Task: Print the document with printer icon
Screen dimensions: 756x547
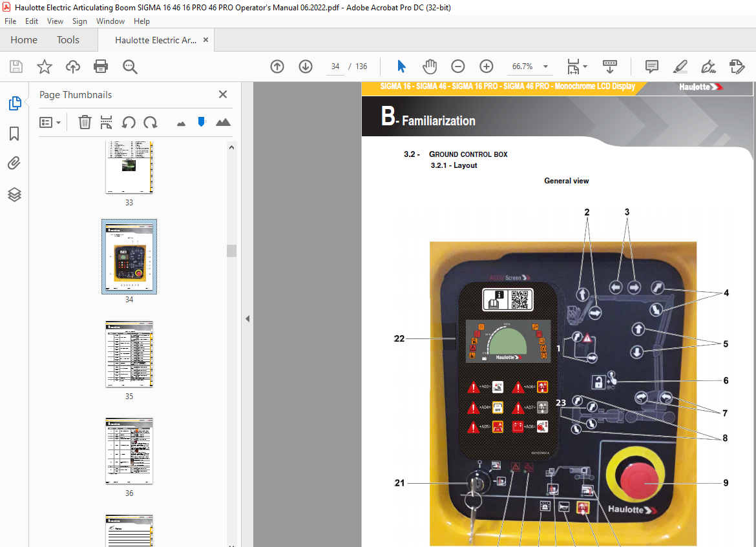Action: pos(101,67)
